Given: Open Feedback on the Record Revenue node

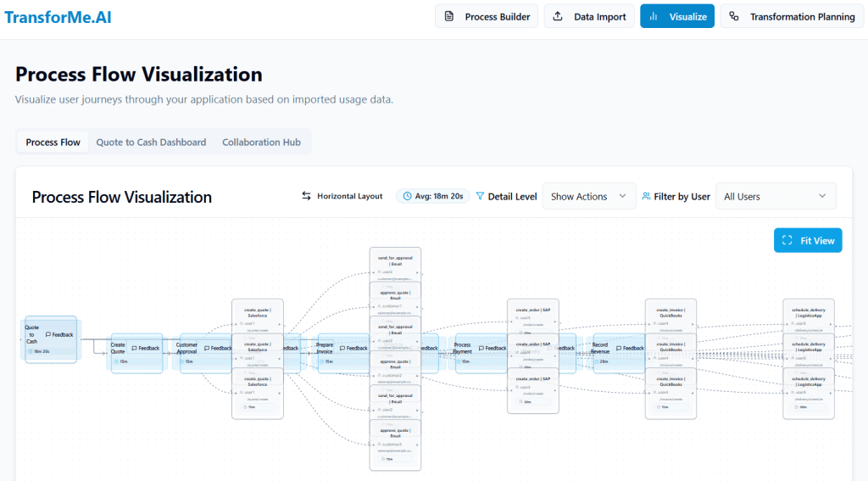Looking at the screenshot, I should (x=628, y=348).
